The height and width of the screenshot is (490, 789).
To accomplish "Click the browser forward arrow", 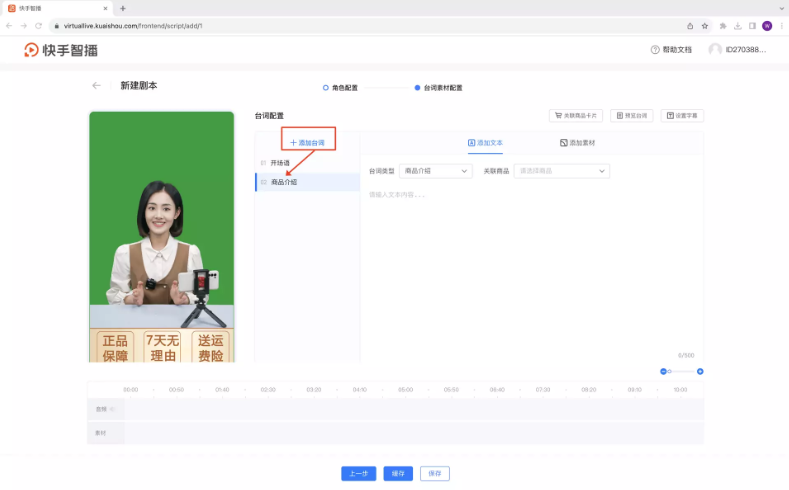I will click(x=24, y=26).
